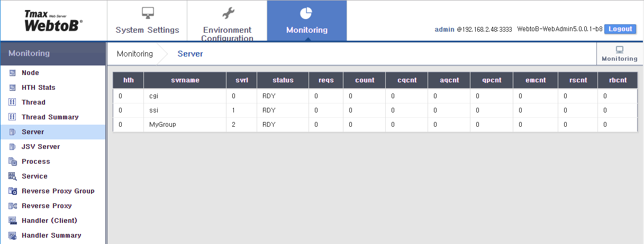
Task: Click the count column header
Action: point(365,80)
